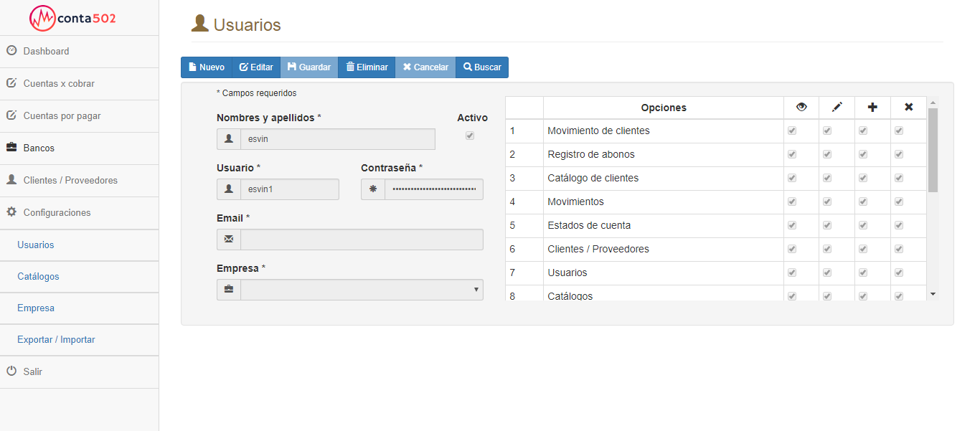Open Dashboard from the sidebar

[x=46, y=52]
